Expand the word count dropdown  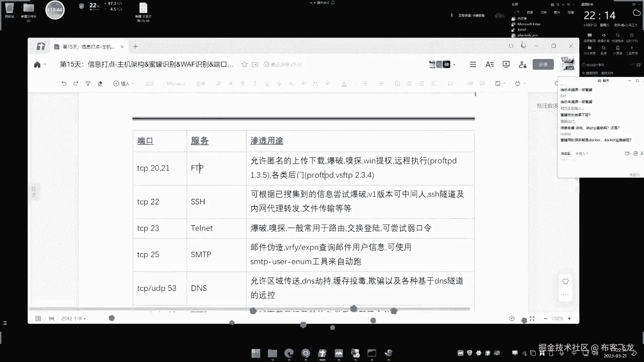tap(73, 318)
